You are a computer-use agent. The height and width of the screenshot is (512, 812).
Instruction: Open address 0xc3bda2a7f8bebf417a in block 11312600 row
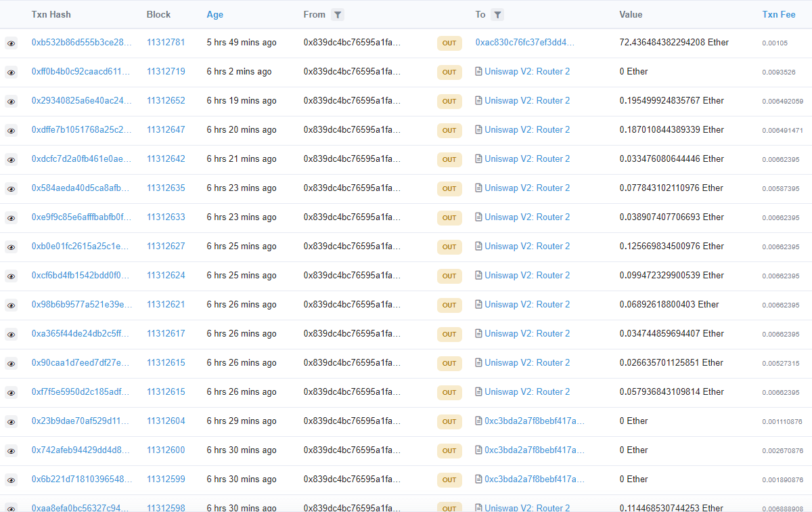535,450
